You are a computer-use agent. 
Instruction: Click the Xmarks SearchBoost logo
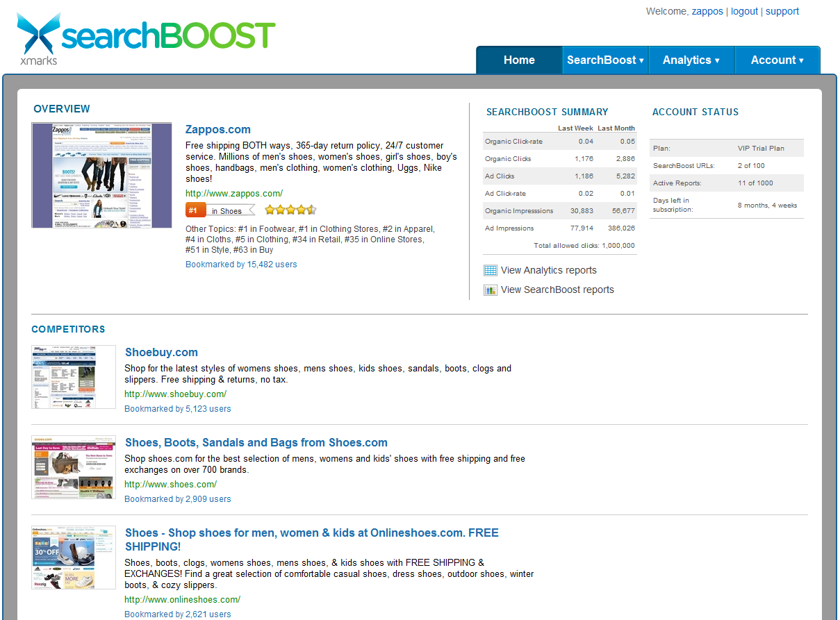point(146,38)
